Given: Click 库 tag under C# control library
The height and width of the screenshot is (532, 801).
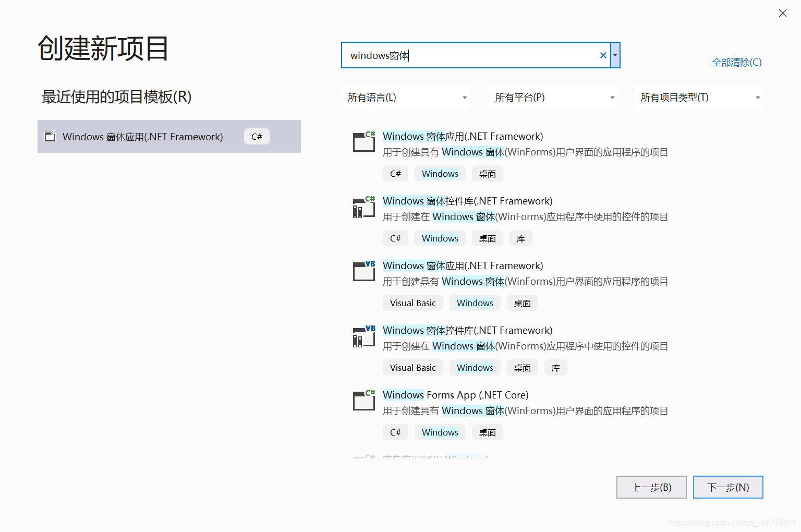Looking at the screenshot, I should pos(521,238).
